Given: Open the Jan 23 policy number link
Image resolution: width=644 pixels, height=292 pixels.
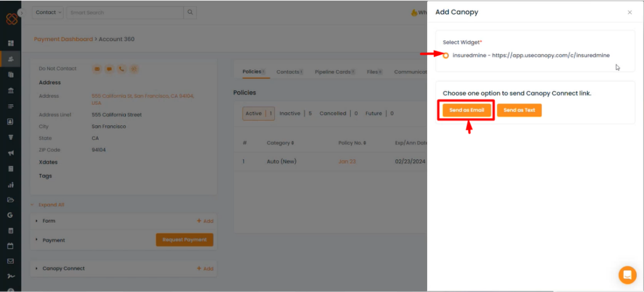Looking at the screenshot, I should (347, 161).
